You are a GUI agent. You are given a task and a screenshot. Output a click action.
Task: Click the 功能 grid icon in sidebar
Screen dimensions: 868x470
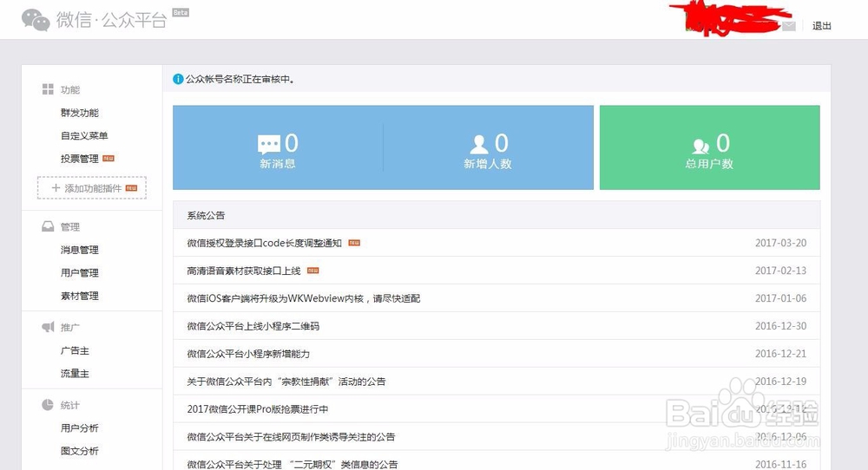coord(48,89)
